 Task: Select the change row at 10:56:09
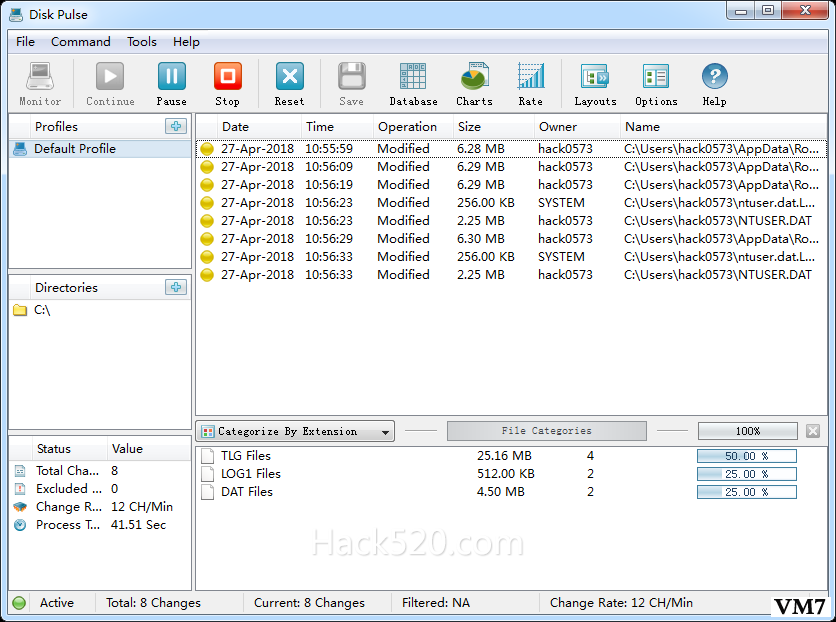(511, 167)
